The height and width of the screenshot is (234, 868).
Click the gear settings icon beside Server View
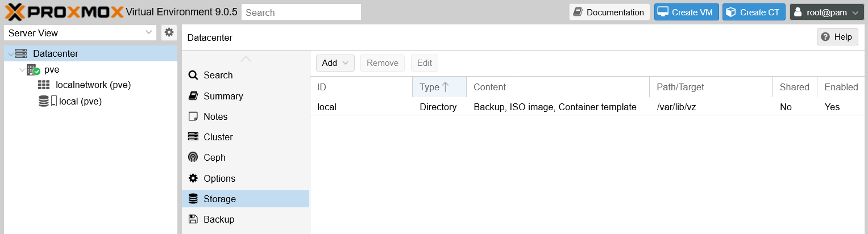pos(169,32)
